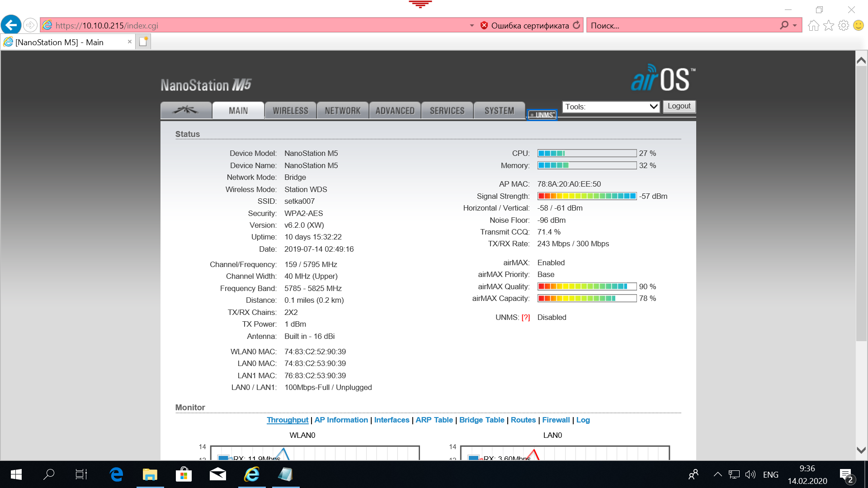Switch ENG input language indicator
Image resolution: width=868 pixels, height=488 pixels.
tap(771, 475)
